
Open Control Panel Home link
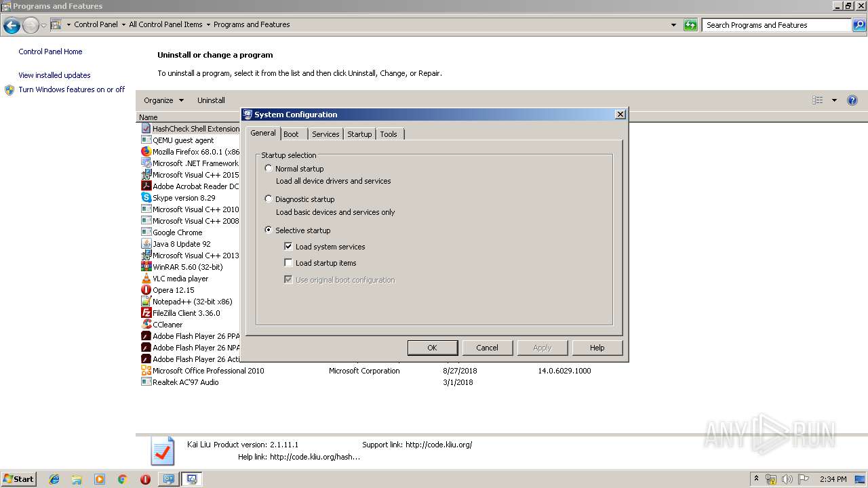coord(50,52)
